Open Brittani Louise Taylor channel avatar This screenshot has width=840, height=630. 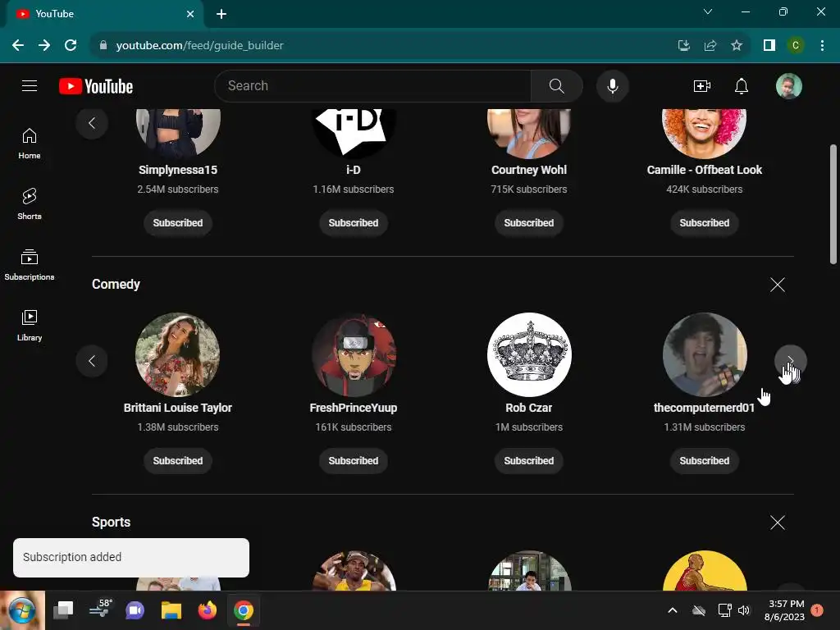coord(178,354)
